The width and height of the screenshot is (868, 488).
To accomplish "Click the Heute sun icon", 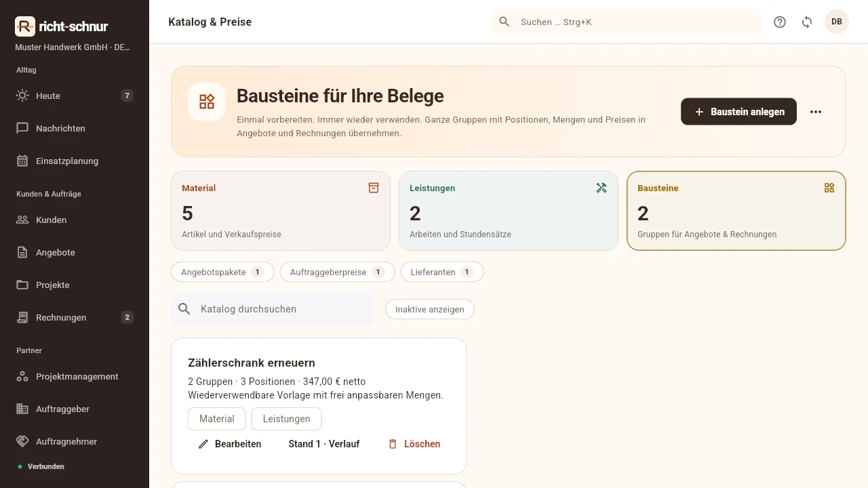I will point(22,96).
